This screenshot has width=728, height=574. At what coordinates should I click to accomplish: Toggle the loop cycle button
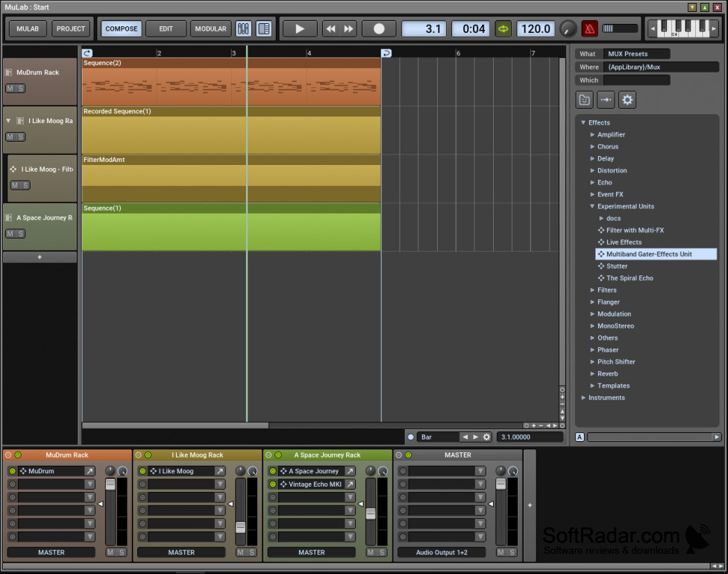click(x=503, y=29)
